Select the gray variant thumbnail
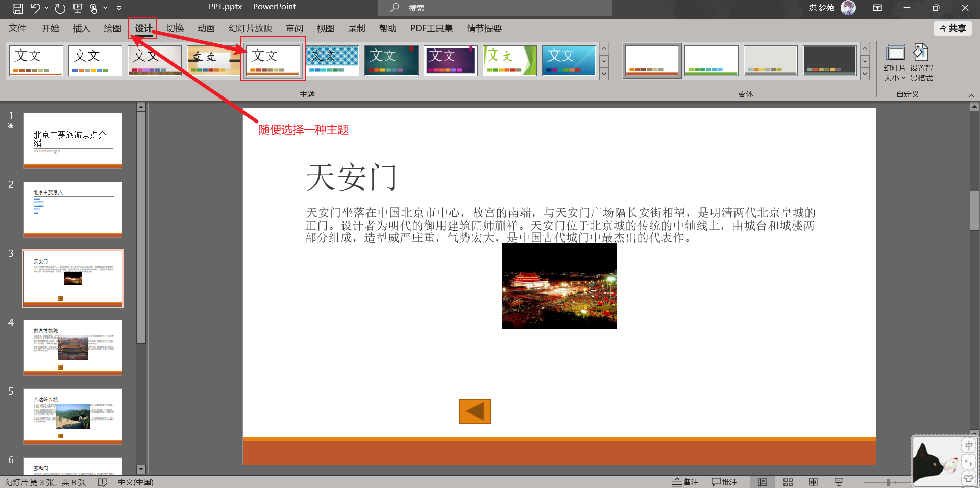980x488 pixels. click(x=770, y=60)
